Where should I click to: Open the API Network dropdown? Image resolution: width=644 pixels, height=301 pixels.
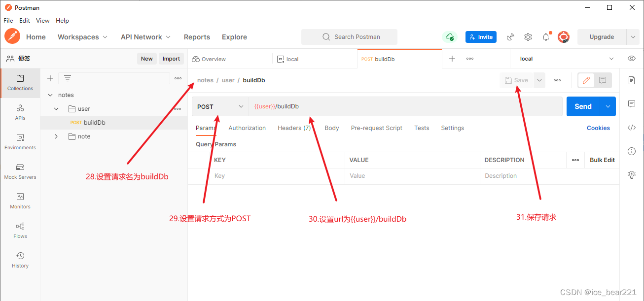[x=145, y=37]
